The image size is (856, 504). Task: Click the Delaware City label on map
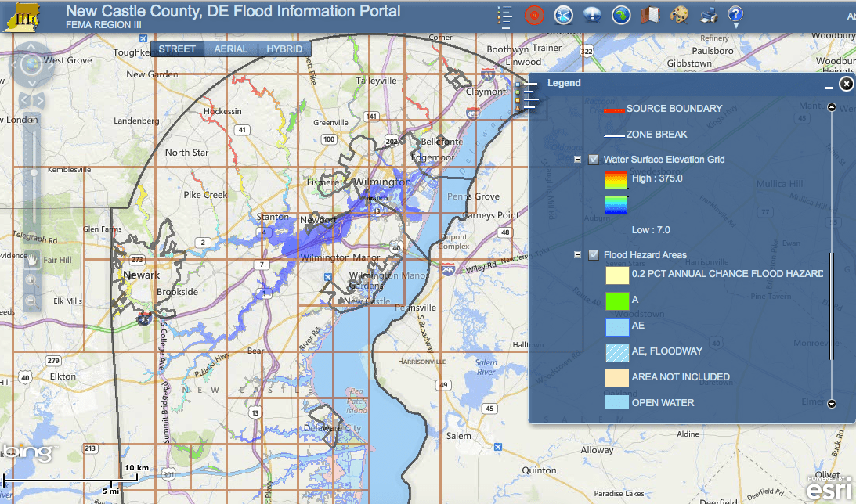coord(333,428)
